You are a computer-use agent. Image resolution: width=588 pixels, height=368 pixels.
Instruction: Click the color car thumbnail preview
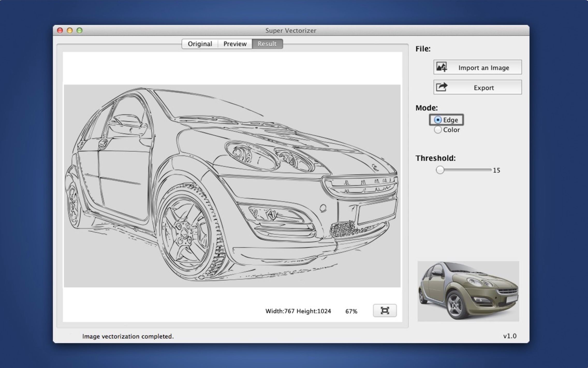(468, 291)
